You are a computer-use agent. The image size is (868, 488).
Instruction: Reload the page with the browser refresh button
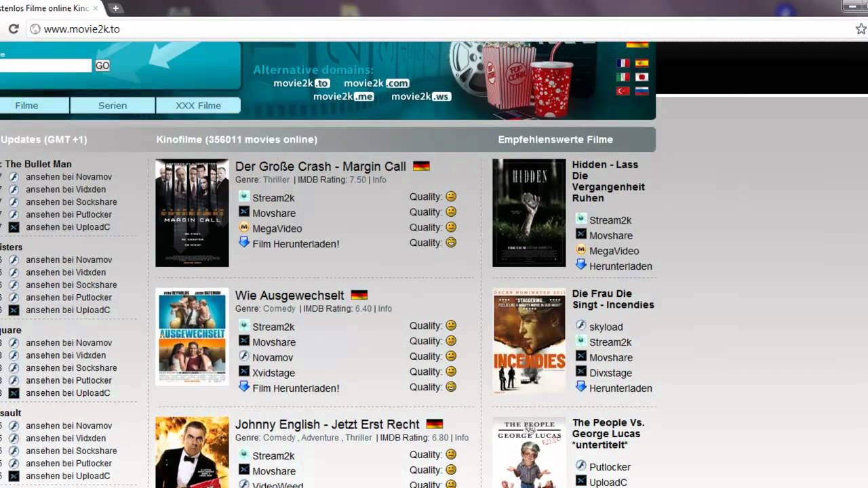point(13,29)
